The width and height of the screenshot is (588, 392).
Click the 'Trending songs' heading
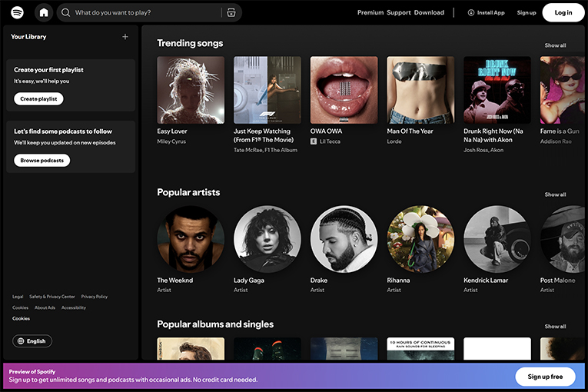coord(190,43)
